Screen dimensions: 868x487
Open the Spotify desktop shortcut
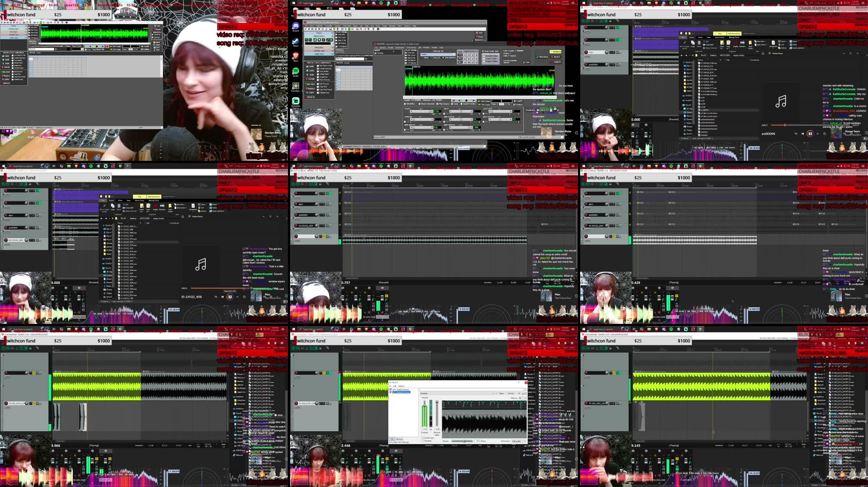point(296,72)
